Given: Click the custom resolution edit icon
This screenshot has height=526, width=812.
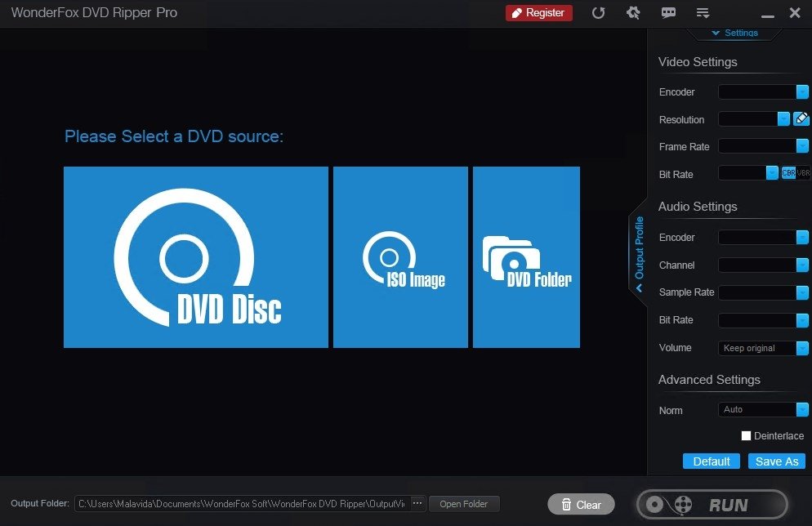Looking at the screenshot, I should pyautogui.click(x=801, y=119).
